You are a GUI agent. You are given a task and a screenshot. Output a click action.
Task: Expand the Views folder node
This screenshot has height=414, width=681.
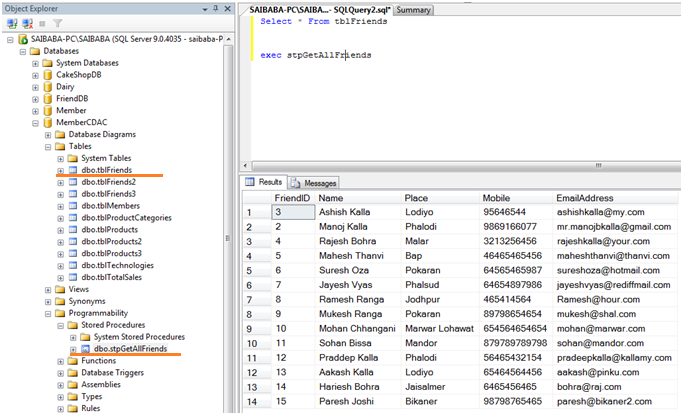pos(48,289)
